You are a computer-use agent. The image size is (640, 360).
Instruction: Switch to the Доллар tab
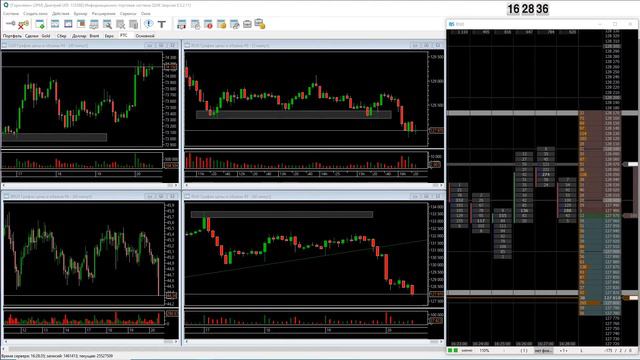79,36
